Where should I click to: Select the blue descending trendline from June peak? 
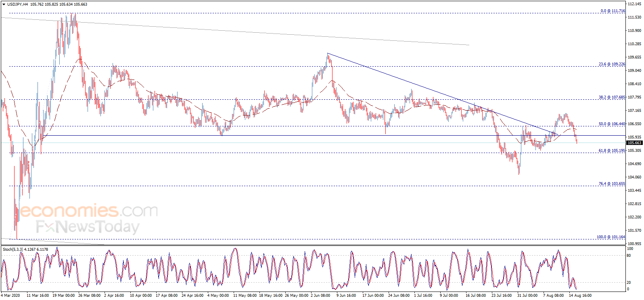pyautogui.click(x=443, y=94)
